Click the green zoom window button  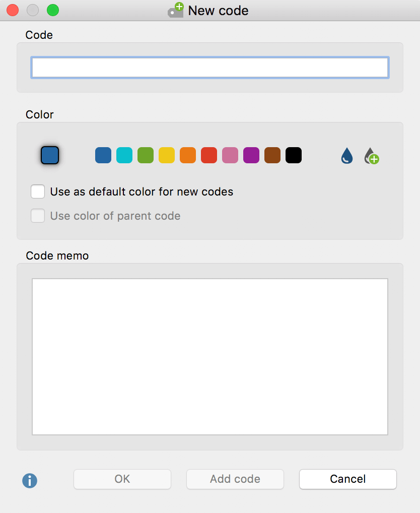point(52,10)
